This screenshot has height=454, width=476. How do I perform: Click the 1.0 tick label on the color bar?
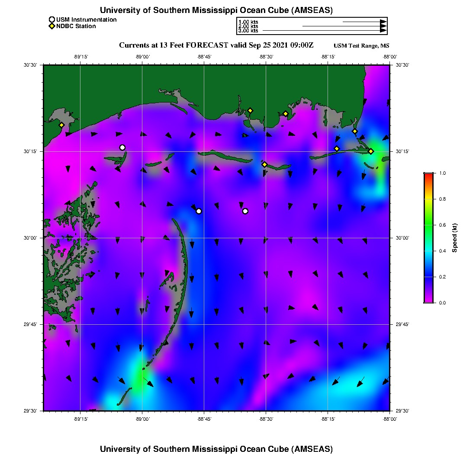click(442, 173)
